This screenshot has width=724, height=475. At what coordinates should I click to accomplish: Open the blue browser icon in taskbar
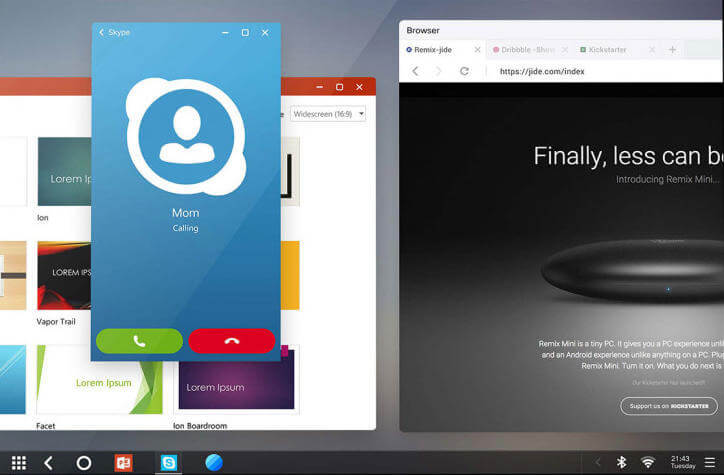pos(214,462)
